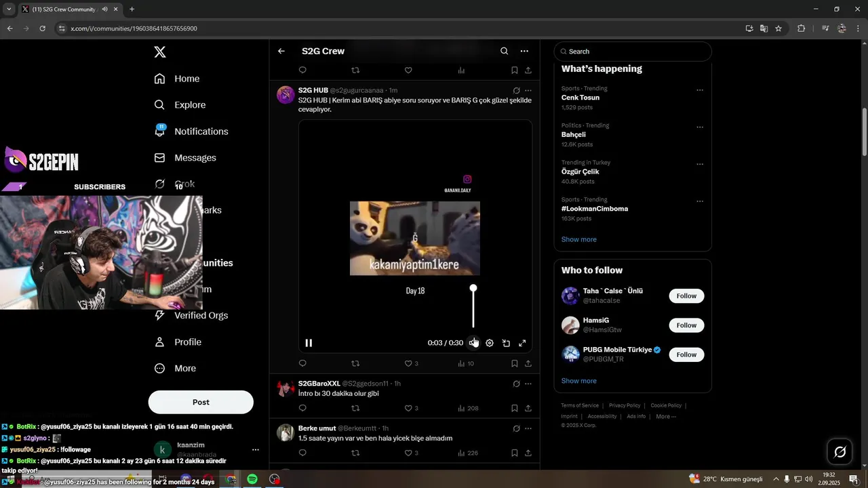Open options for Özgür Çelik trend

click(700, 164)
